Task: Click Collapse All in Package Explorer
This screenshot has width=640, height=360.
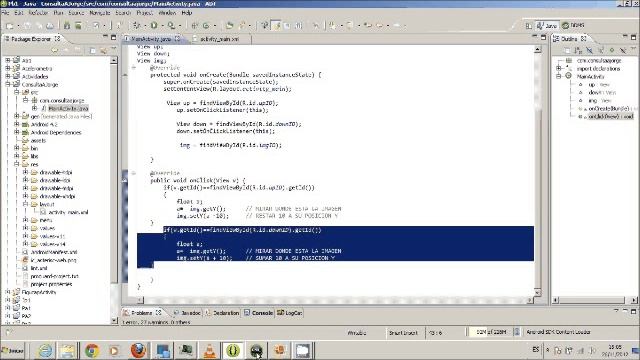Action: (93, 51)
